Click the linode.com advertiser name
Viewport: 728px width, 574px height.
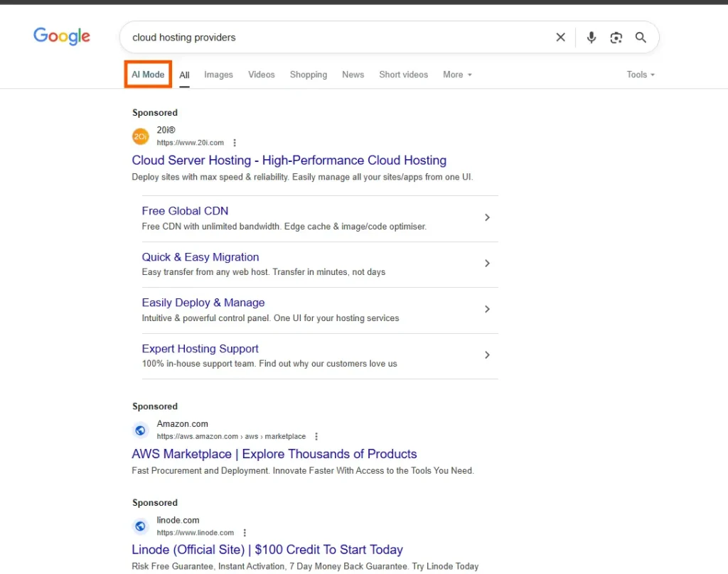178,520
